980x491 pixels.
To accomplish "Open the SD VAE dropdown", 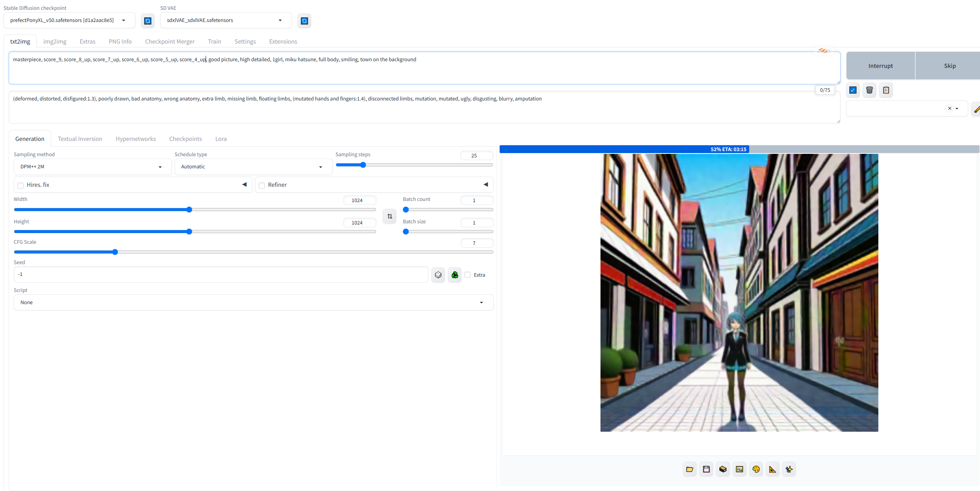I will pyautogui.click(x=226, y=20).
